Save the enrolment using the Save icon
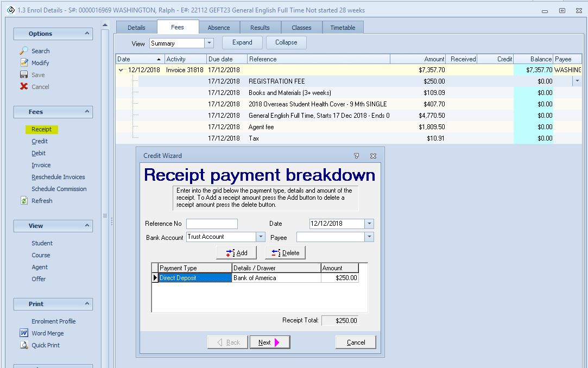Image resolution: width=588 pixels, height=368 pixels. point(24,74)
